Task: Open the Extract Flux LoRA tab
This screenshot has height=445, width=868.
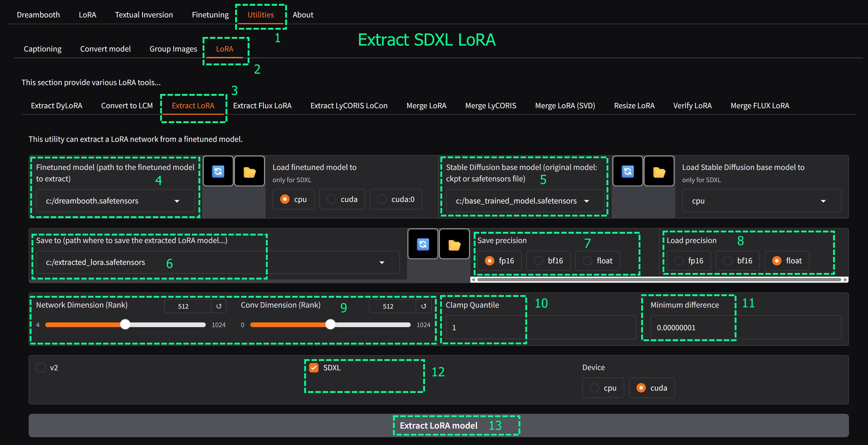Action: click(x=263, y=106)
